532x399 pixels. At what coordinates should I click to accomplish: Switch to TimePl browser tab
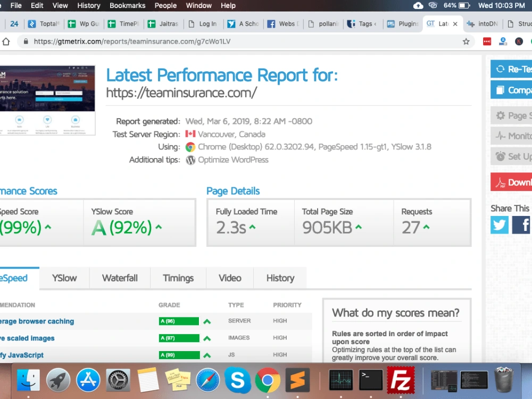(x=123, y=24)
